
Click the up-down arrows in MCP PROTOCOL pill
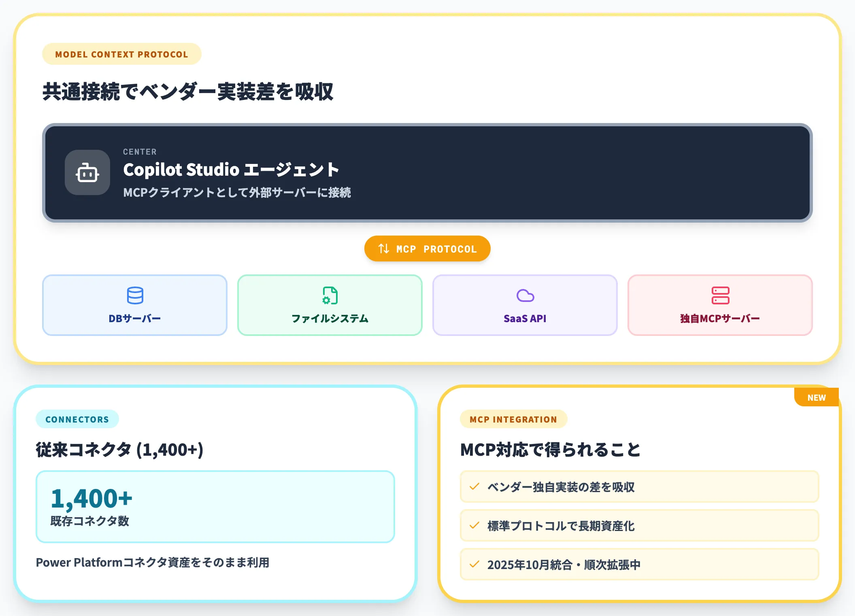[384, 249]
